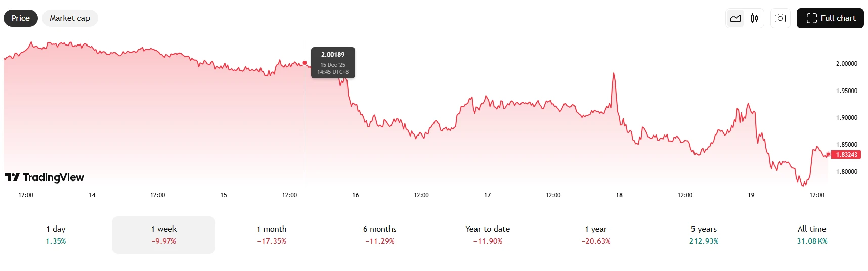Click the TradingView logo
The height and width of the screenshot is (271, 868).
click(45, 177)
